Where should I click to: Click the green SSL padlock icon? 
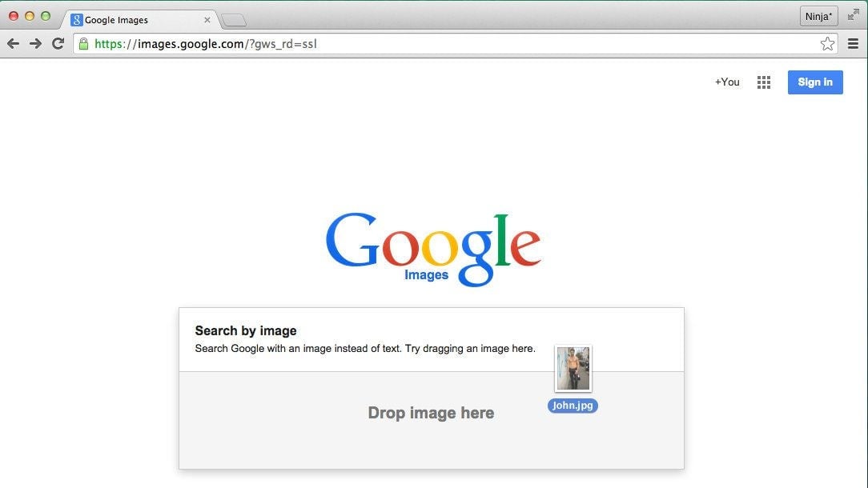[83, 44]
